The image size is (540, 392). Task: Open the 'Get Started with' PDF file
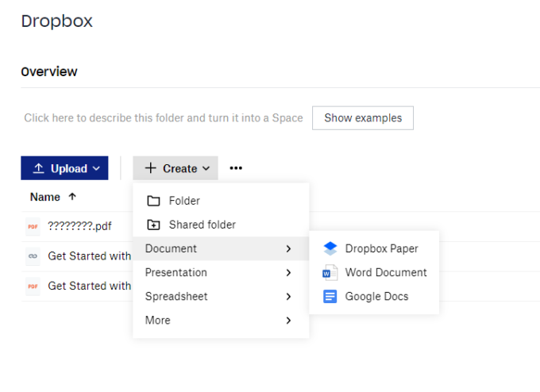tap(90, 286)
